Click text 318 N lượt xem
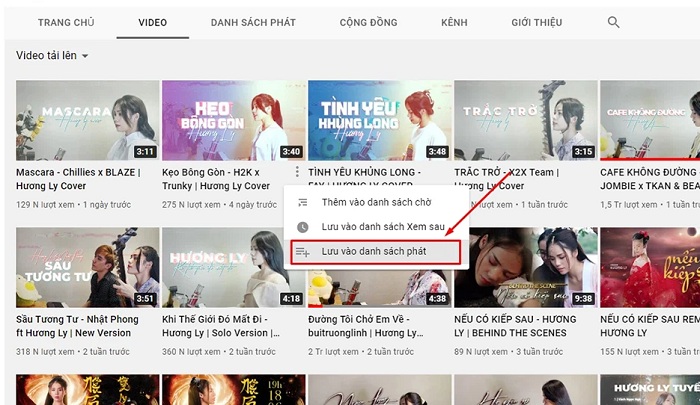This screenshot has width=700, height=405. click(45, 352)
